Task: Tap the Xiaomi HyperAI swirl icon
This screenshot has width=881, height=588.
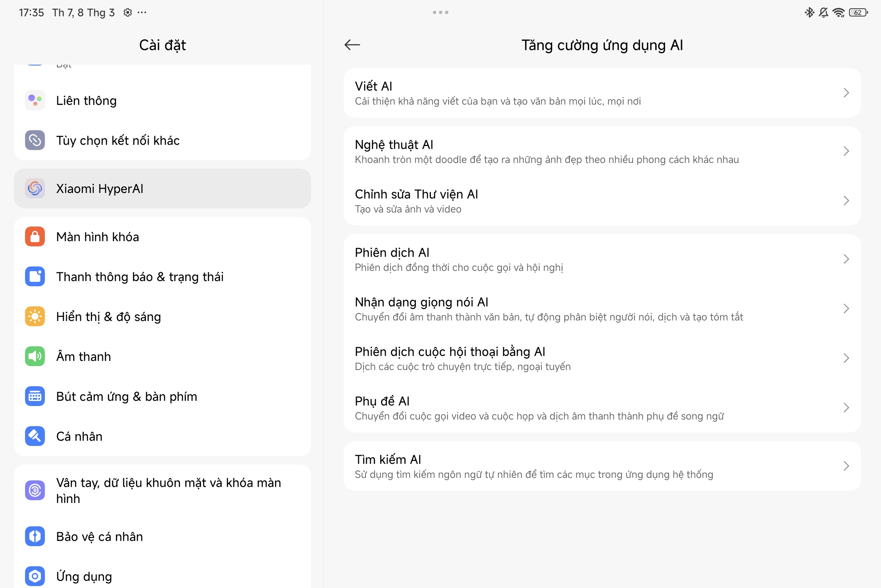Action: point(35,188)
